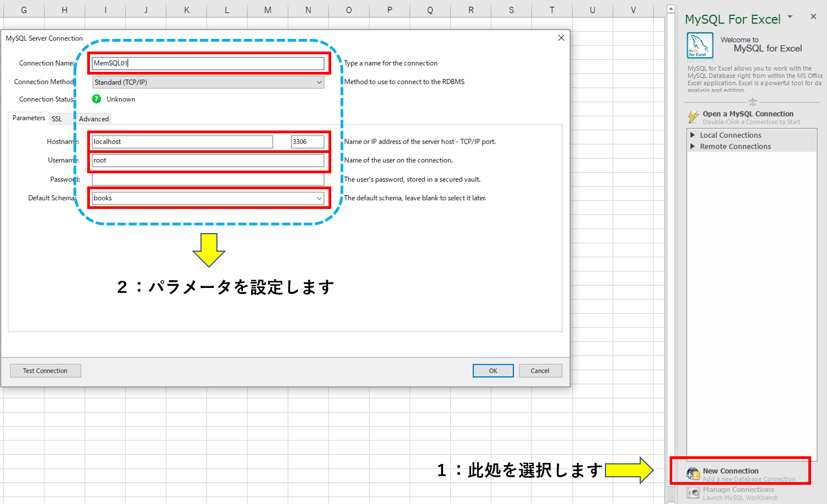Click the Unknown connection status text
Viewport: 827px width, 504px height.
[x=121, y=99]
